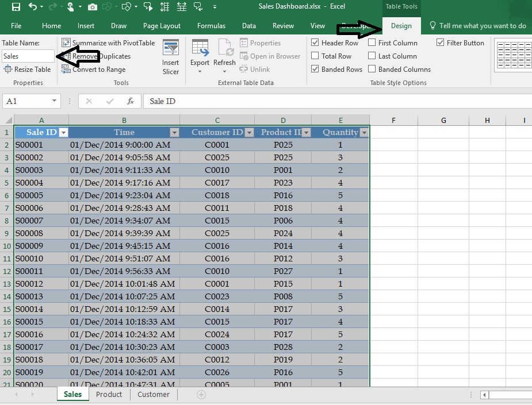Click the Redo arrow icon

click(52, 6)
